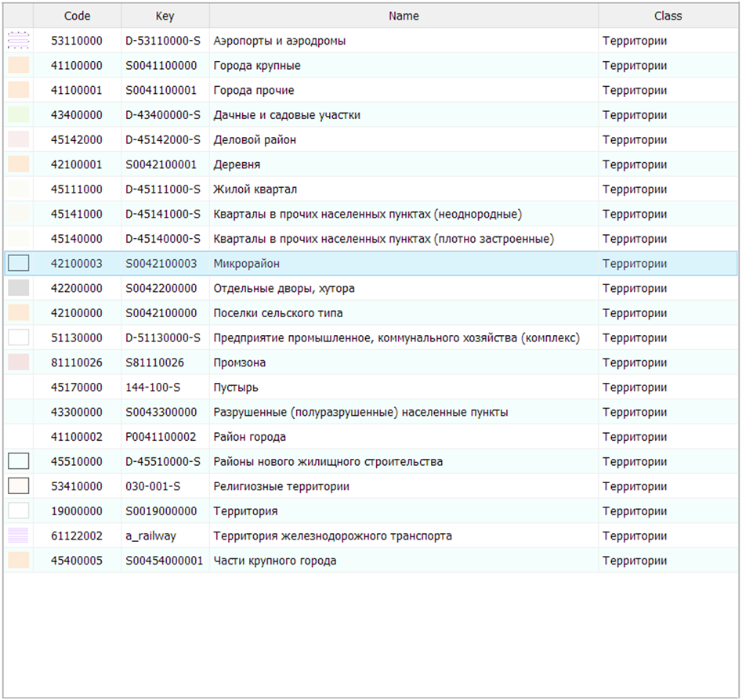742x700 pixels.
Task: Click the key cell S0041100001
Action: pos(161,91)
